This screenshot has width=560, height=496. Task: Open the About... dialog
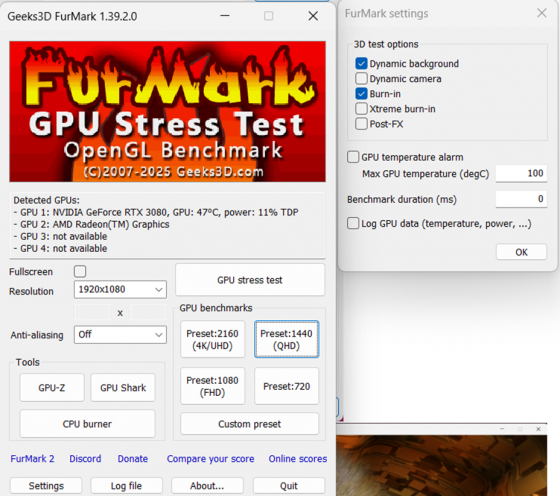[207, 486]
